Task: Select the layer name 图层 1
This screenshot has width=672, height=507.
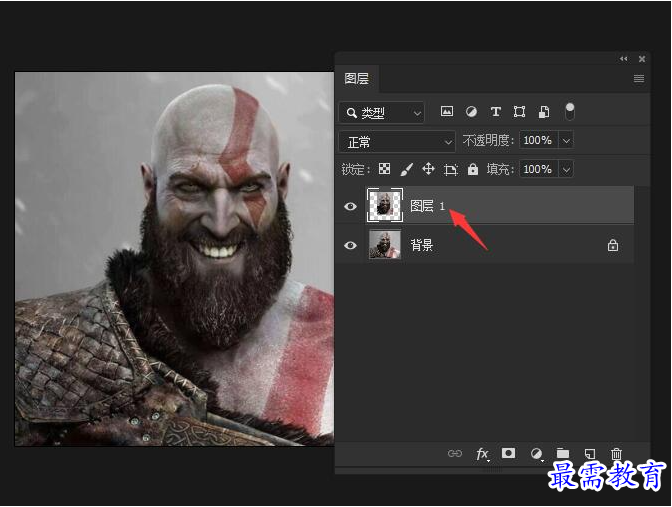Action: tap(428, 206)
